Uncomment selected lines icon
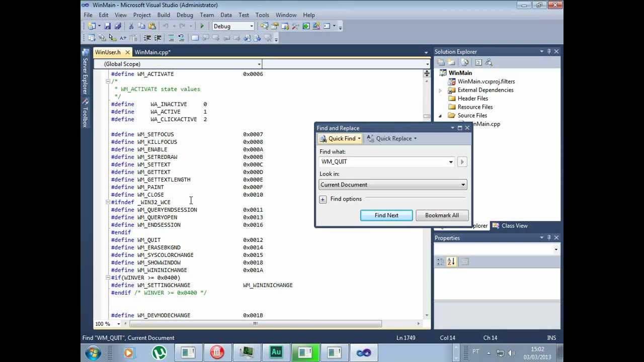Viewport: 644px width, 362px height. click(181, 38)
